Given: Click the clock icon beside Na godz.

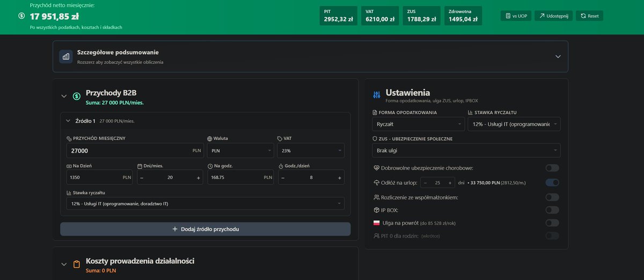Looking at the screenshot, I should pyautogui.click(x=210, y=166).
